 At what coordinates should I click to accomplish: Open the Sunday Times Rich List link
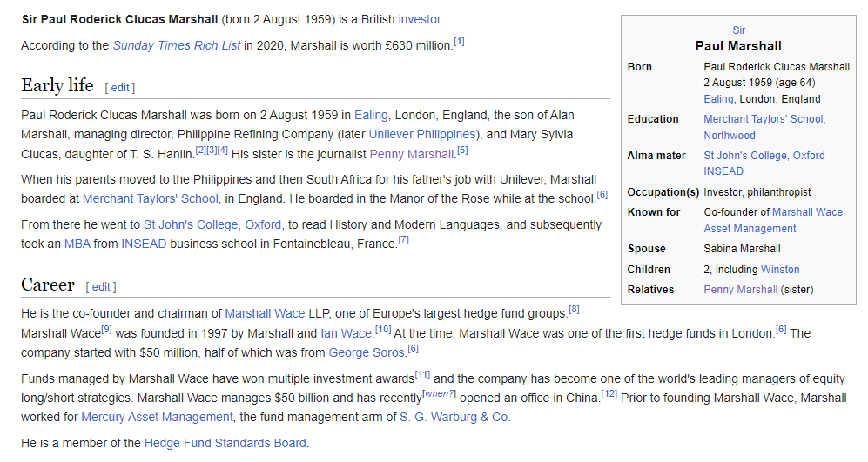click(177, 45)
